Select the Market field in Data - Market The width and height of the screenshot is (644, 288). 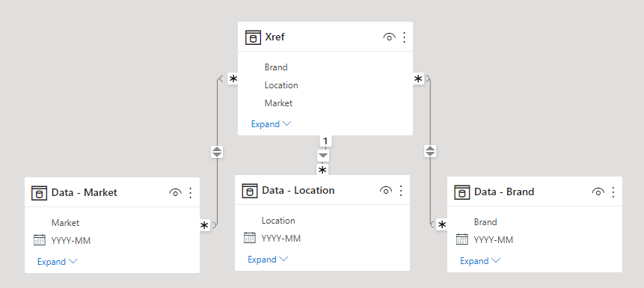tap(65, 223)
